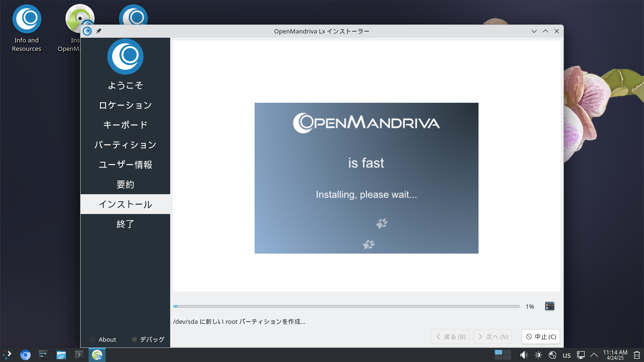This screenshot has height=362, width=644.
Task: Select the installer task in the taskbar
Action: [97, 354]
